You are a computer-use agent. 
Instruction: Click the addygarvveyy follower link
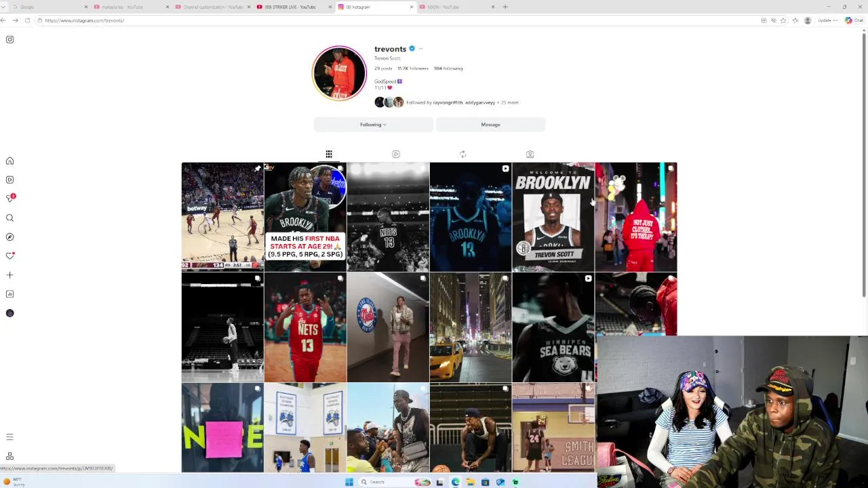[x=480, y=102]
